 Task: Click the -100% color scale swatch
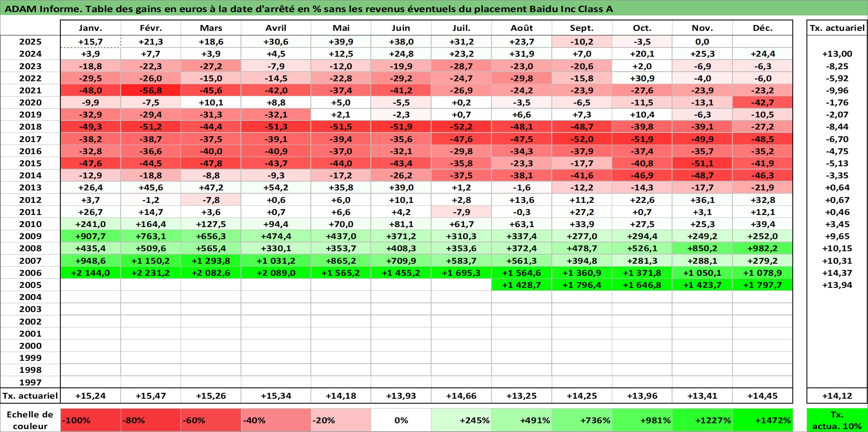pos(90,420)
